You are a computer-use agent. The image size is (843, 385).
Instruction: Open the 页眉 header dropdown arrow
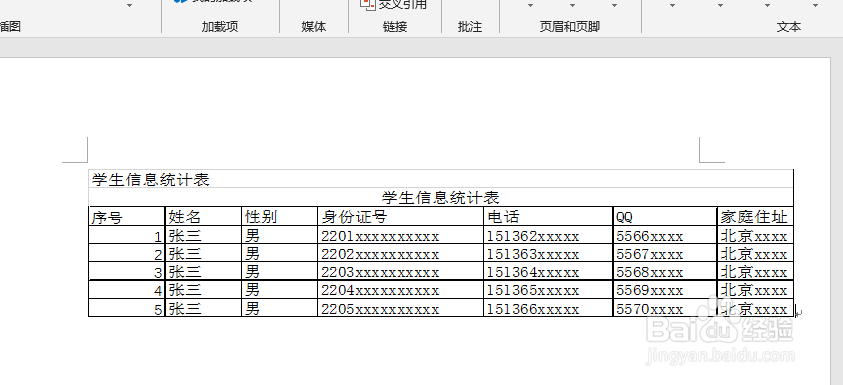pos(530,5)
